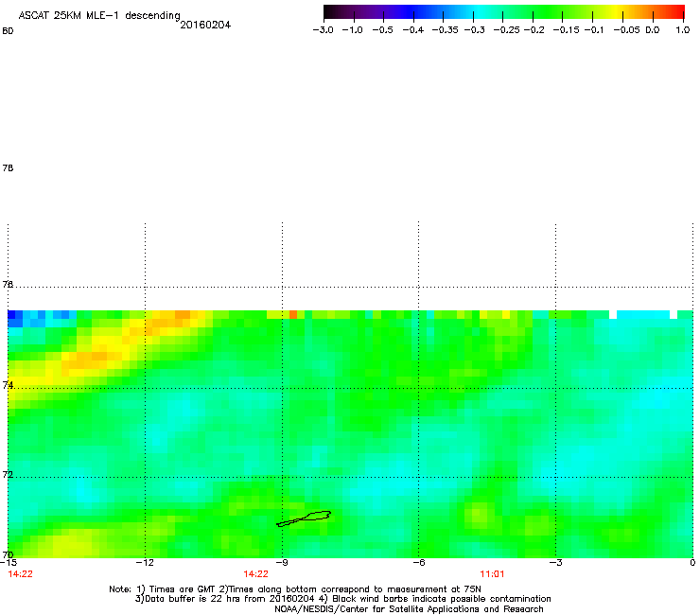The height and width of the screenshot is (615, 700).
Task: Click the latitude label 70
Action: click(8, 554)
